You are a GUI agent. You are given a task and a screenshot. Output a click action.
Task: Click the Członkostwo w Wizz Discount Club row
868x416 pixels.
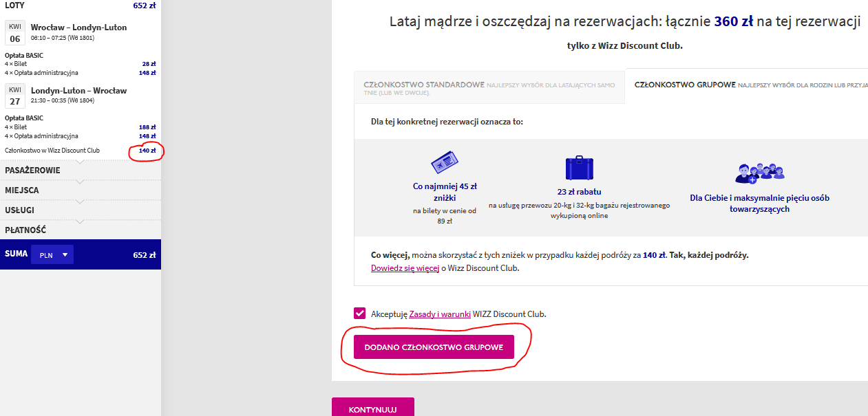(81, 151)
